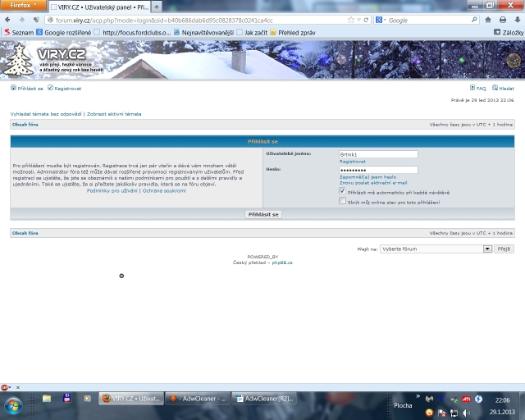
Task: Open Windows Start menu orb
Action: pos(14,403)
